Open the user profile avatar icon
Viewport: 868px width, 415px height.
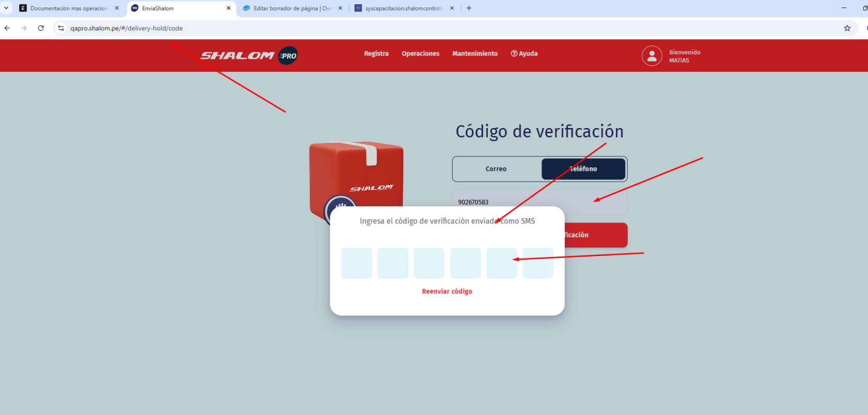tap(652, 56)
